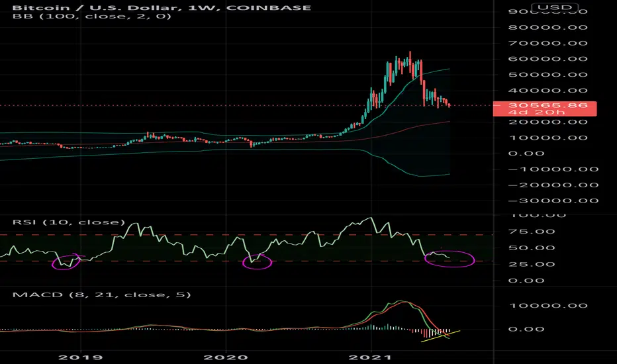Image resolution: width=617 pixels, height=364 pixels.
Task: Click the RSI 0.00 scale label
Action: click(526, 281)
